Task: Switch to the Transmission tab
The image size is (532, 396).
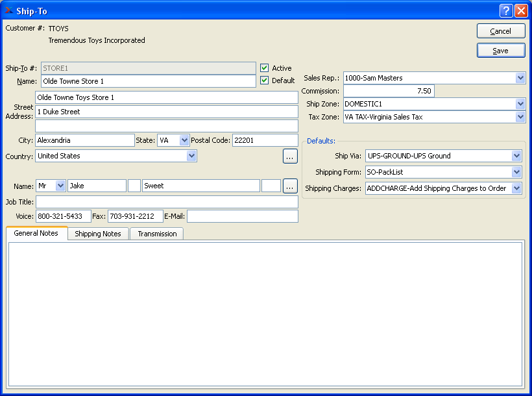Action: (157, 234)
